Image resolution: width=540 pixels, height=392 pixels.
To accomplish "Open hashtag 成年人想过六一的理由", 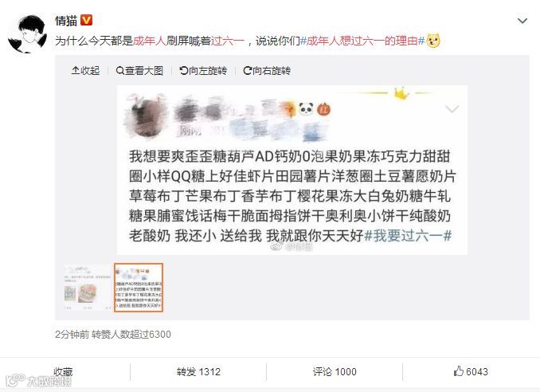I will 362,41.
